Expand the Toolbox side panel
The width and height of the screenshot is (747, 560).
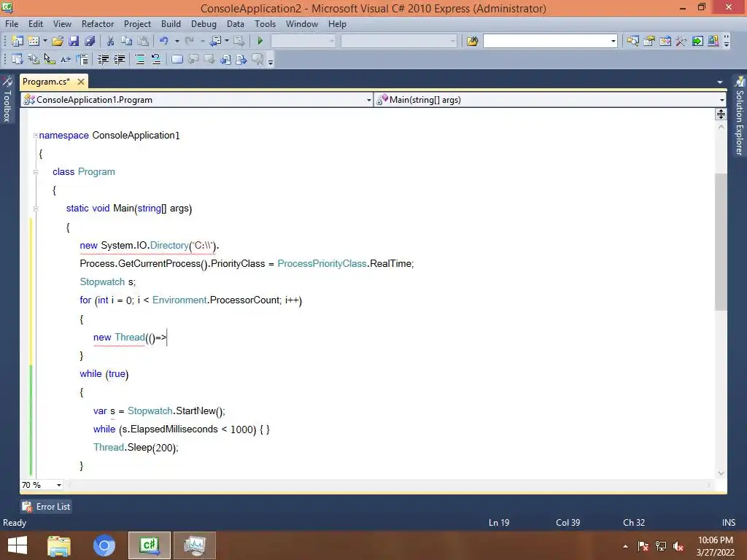point(7,99)
